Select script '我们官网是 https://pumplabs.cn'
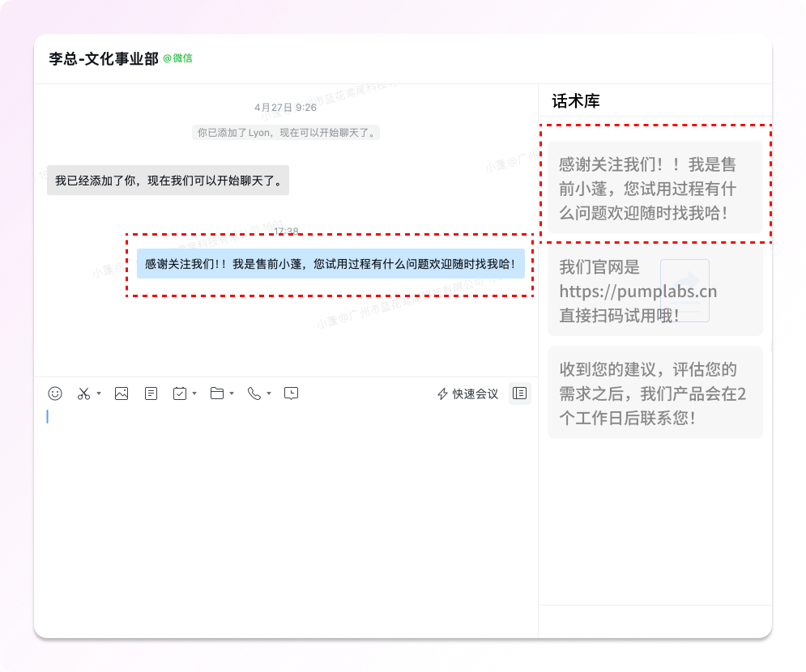The height and width of the screenshot is (672, 806). pos(655,291)
